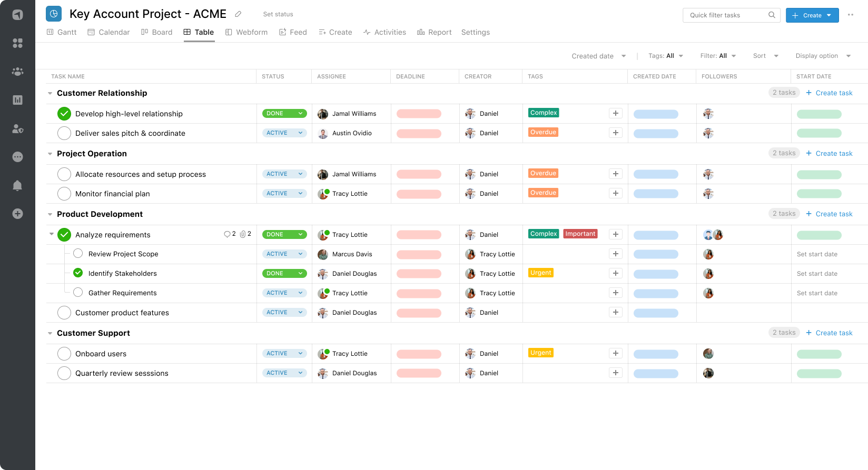This screenshot has height=470, width=868.
Task: Switch to the Board tab
Action: coord(156,32)
